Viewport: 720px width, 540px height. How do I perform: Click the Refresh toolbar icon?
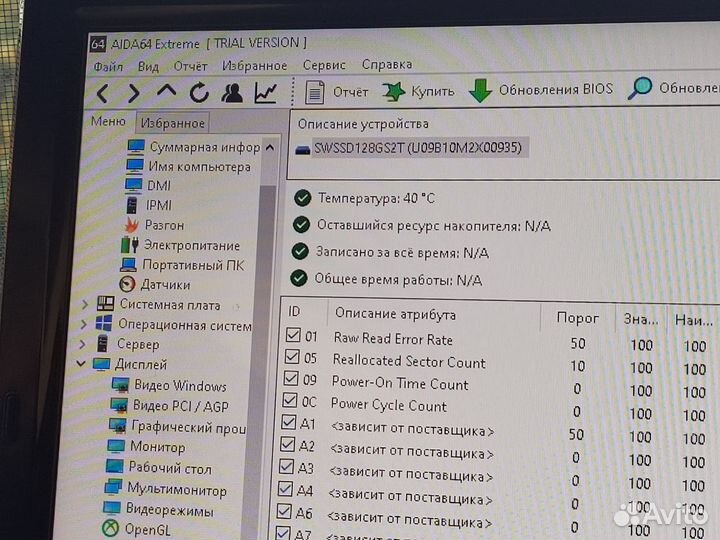pos(199,93)
